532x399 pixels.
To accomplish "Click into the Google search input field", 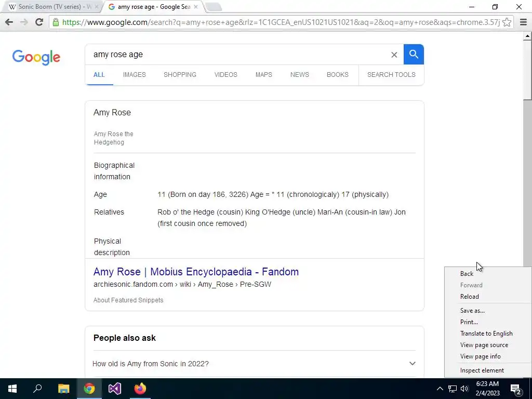I will 237,54.
